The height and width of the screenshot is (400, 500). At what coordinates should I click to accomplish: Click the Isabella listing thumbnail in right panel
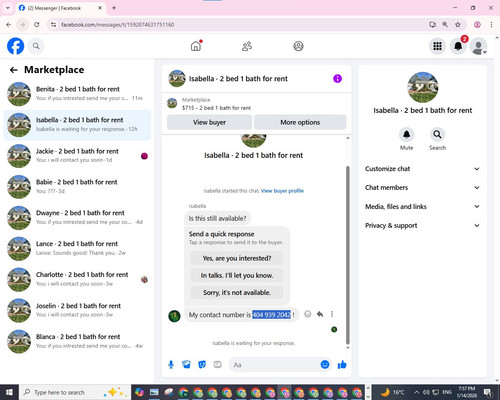click(x=423, y=87)
